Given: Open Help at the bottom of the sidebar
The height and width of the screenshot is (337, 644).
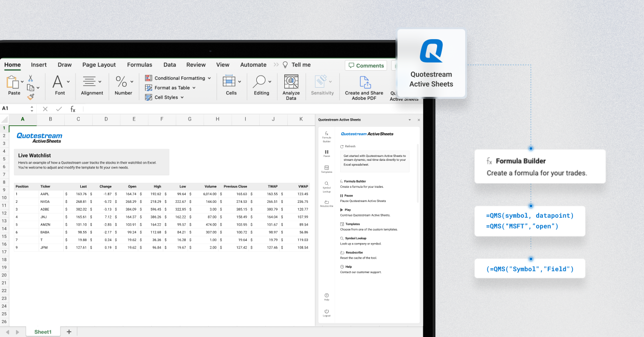Looking at the screenshot, I should [x=327, y=296].
